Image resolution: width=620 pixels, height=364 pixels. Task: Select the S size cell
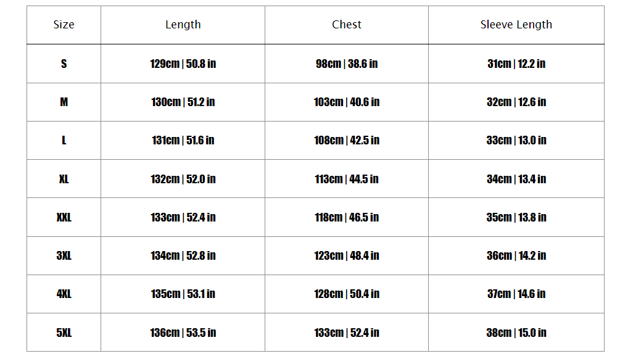pyautogui.click(x=64, y=64)
